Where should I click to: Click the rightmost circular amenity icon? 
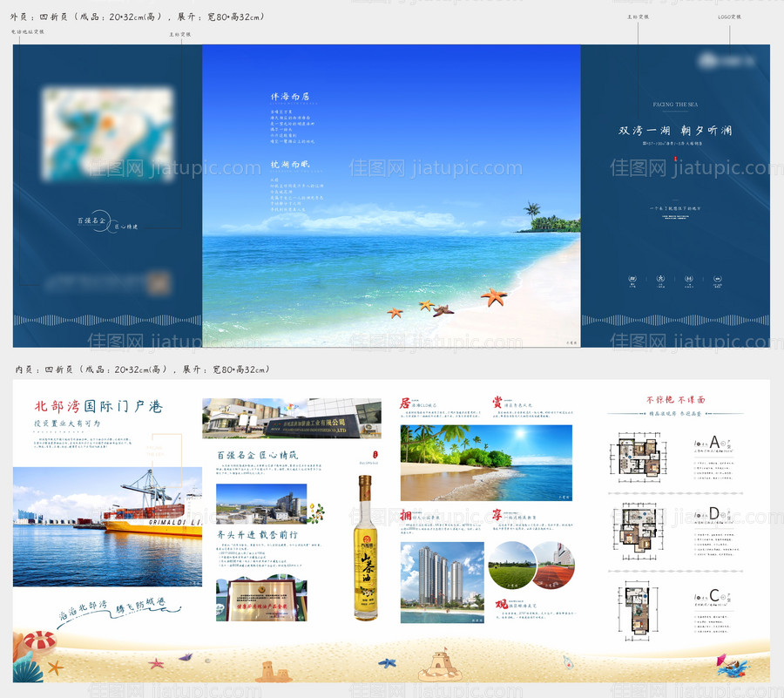718,278
